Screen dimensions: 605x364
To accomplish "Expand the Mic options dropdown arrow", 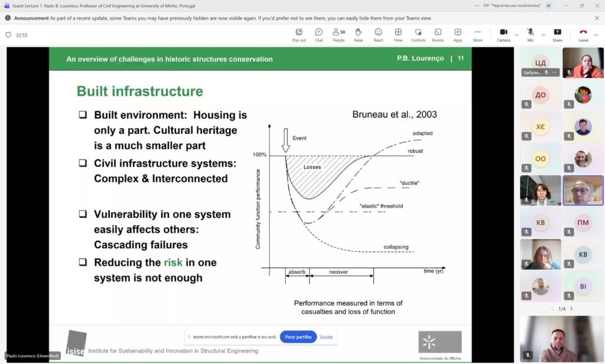I will click(542, 35).
